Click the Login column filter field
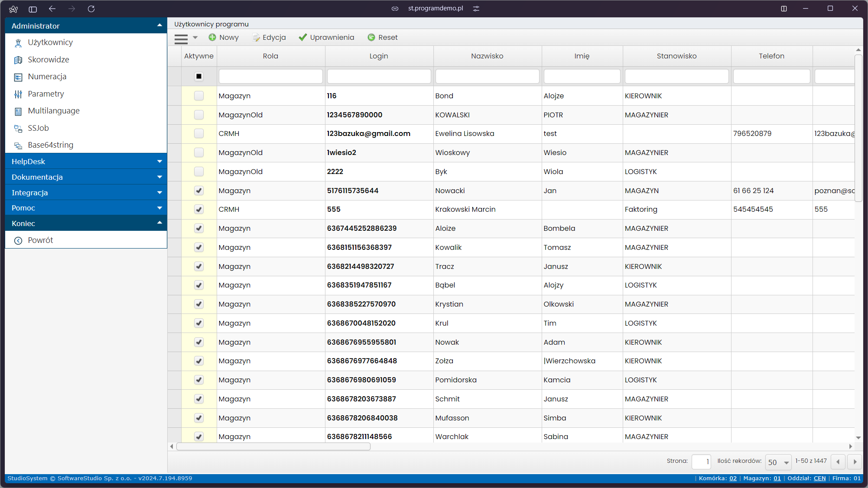The width and height of the screenshot is (868, 488). [x=379, y=76]
